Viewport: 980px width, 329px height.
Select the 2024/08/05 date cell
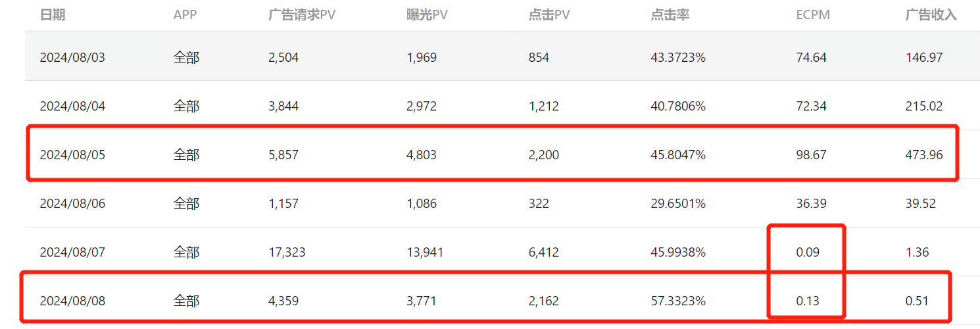(72, 155)
